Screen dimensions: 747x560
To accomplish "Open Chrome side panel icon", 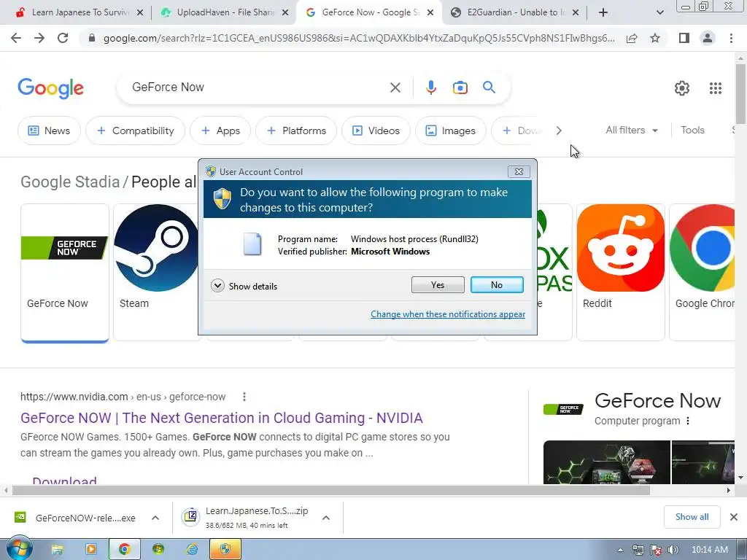I will pyautogui.click(x=684, y=38).
